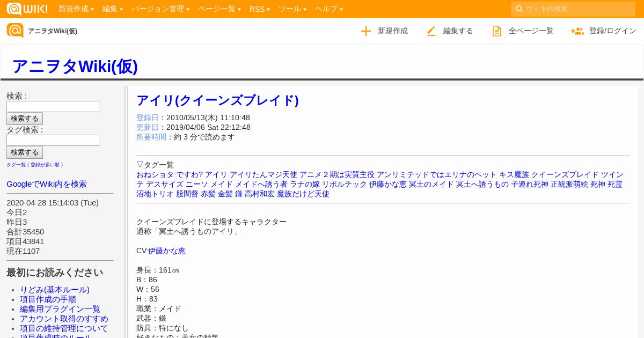The height and width of the screenshot is (338, 644).
Task: Expand the バージョン管理 menu
Action: click(x=160, y=9)
